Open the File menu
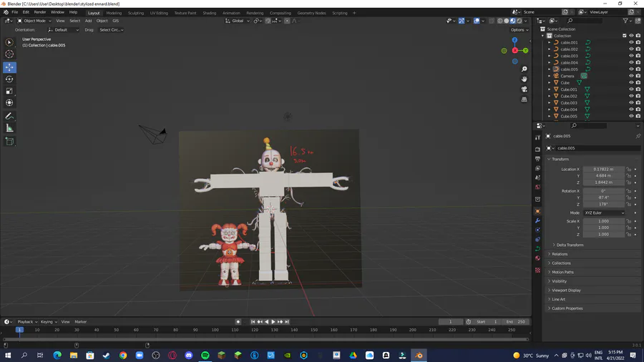Screen dimensions: 644x362 15,12
